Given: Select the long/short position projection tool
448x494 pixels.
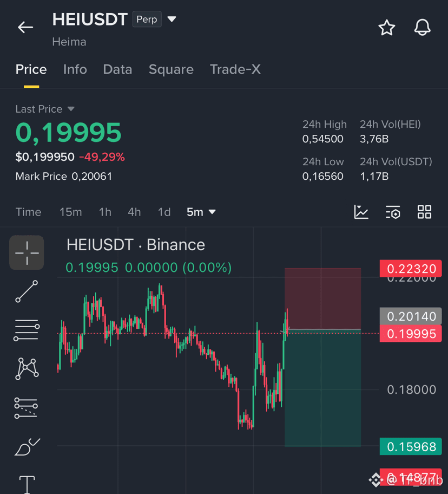Looking at the screenshot, I should pyautogui.click(x=26, y=408).
